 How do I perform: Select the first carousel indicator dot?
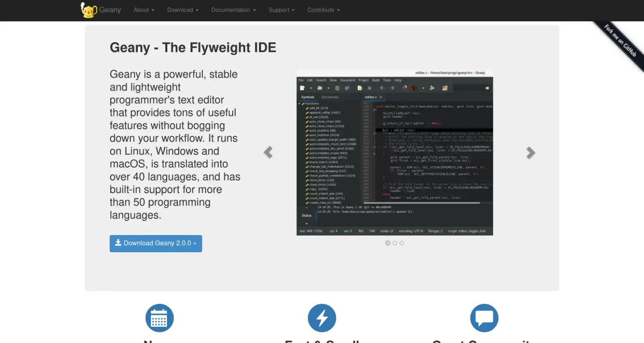388,243
